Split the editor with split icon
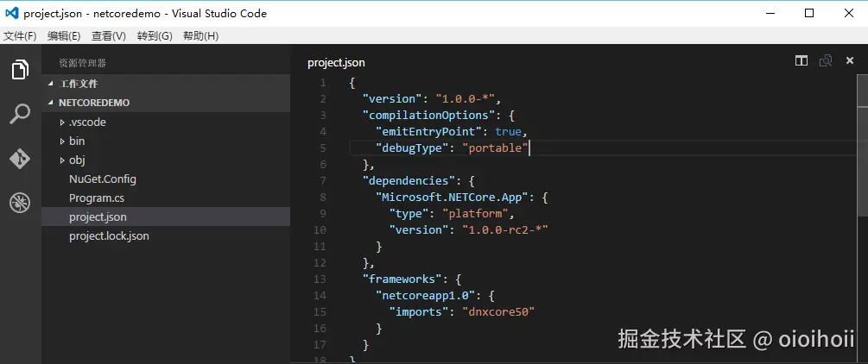Image resolution: width=868 pixels, height=364 pixels. (801, 61)
